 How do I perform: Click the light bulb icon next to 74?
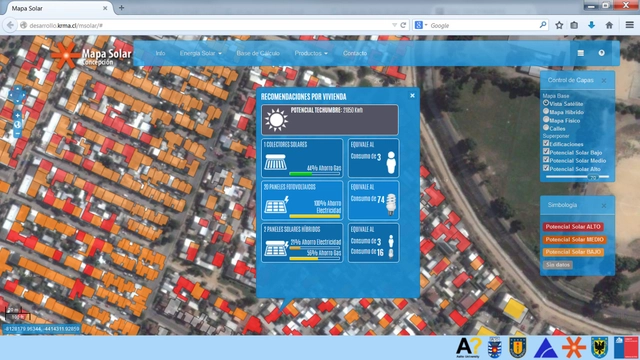[x=391, y=204]
